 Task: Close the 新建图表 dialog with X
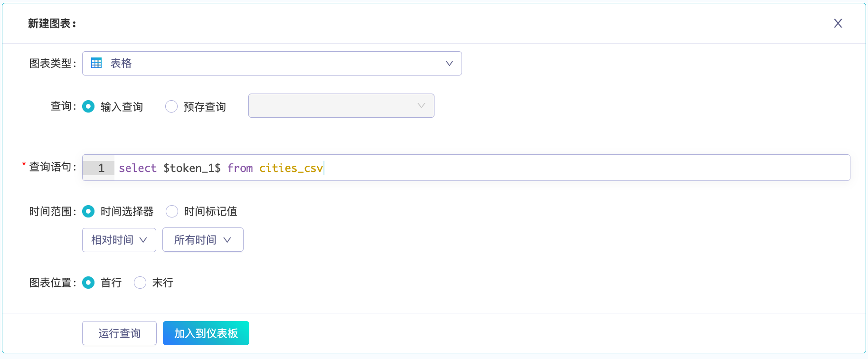838,23
